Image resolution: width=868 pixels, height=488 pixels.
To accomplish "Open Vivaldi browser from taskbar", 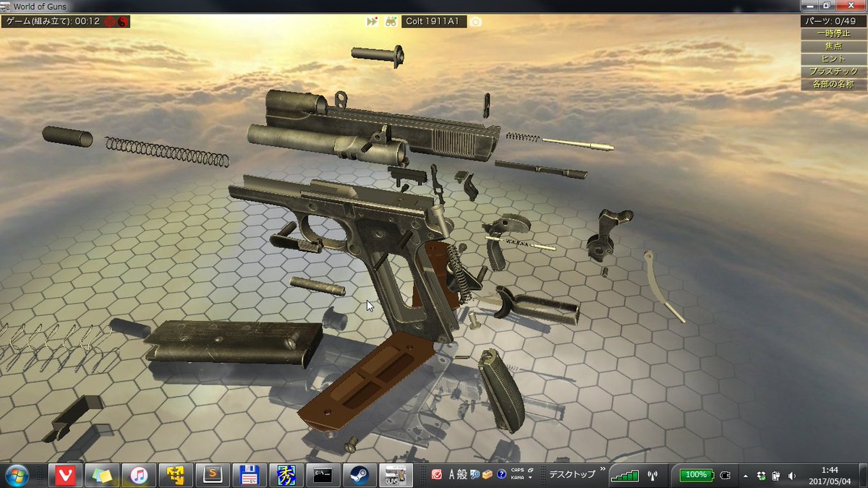I will tap(66, 475).
